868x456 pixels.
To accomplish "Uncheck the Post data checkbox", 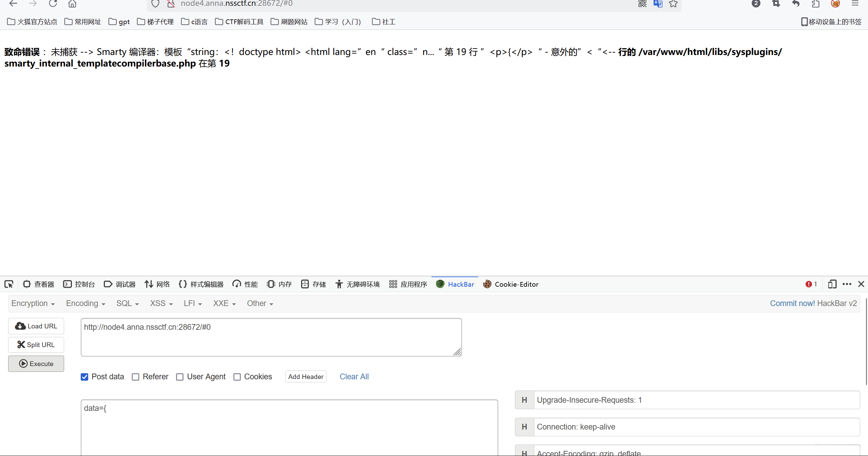I will pos(84,377).
